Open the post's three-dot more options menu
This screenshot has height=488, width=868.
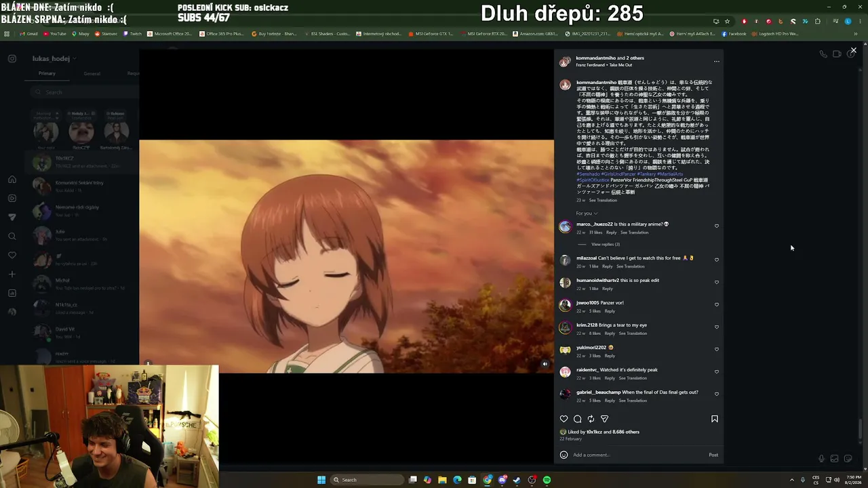pyautogui.click(x=717, y=62)
